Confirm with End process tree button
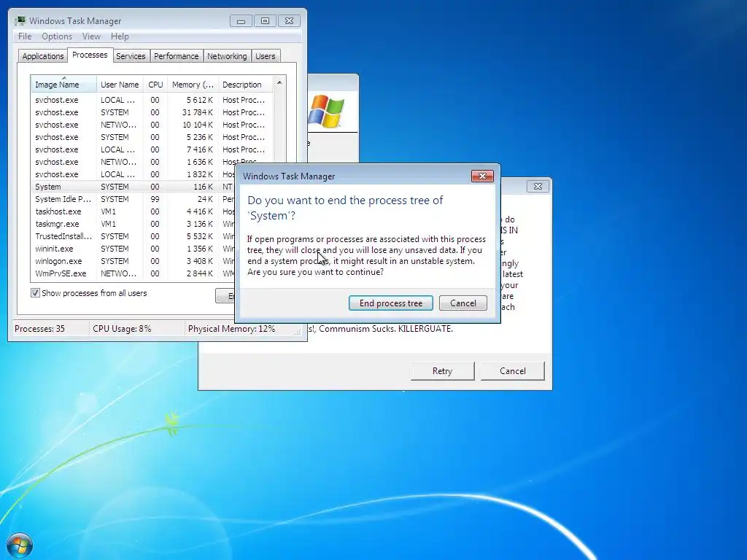This screenshot has width=747, height=560. click(x=391, y=303)
